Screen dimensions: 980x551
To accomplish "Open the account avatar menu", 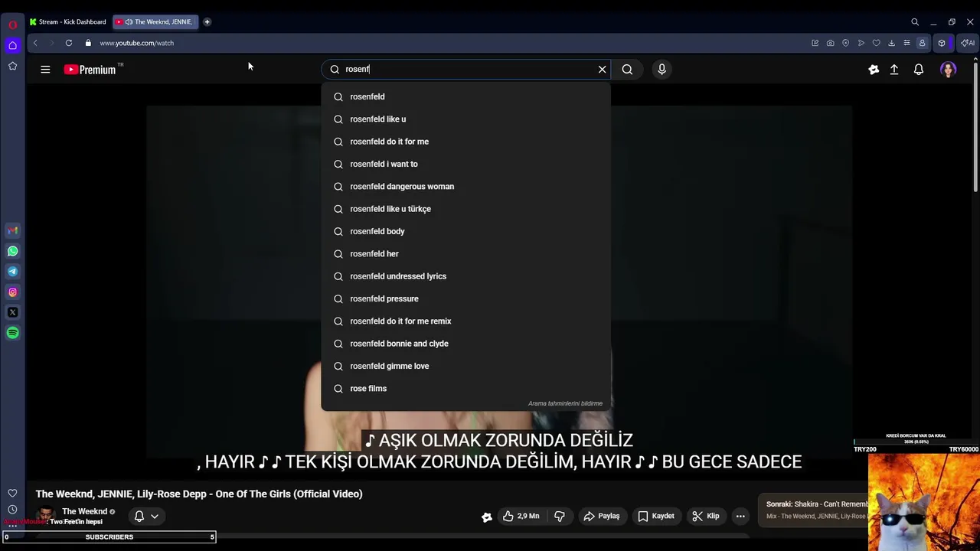I will coord(948,70).
